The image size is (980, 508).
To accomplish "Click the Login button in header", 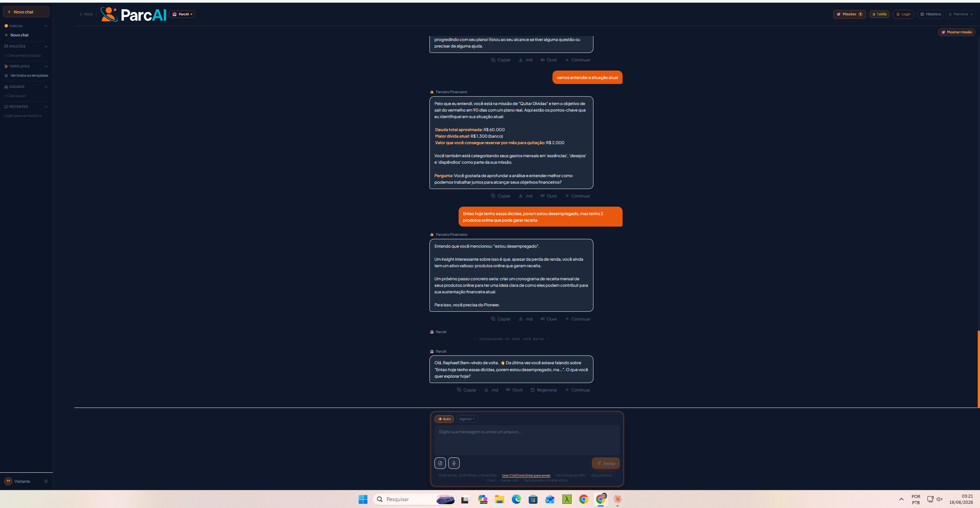I will click(903, 14).
